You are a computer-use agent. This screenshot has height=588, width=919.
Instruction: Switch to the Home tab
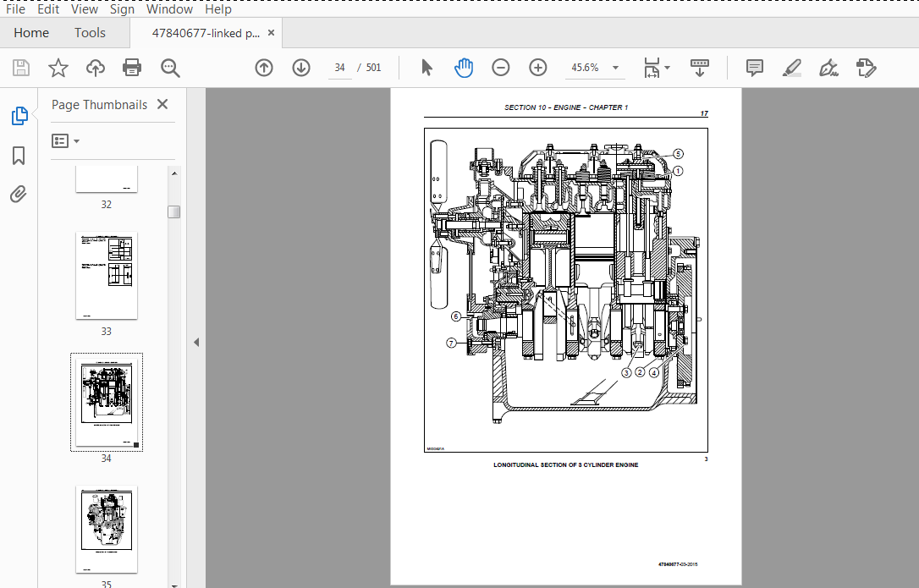pyautogui.click(x=31, y=33)
